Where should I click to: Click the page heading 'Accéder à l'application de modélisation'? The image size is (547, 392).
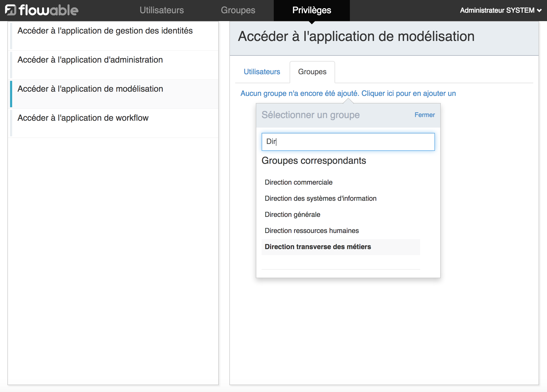[356, 36]
